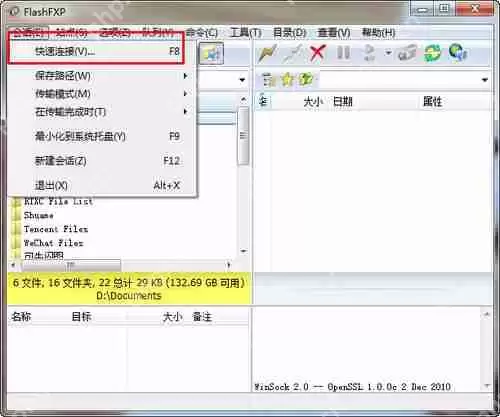This screenshot has height=417, width=500.
Task: Click the folder icon beside WeChat Files
Action: click(x=16, y=243)
